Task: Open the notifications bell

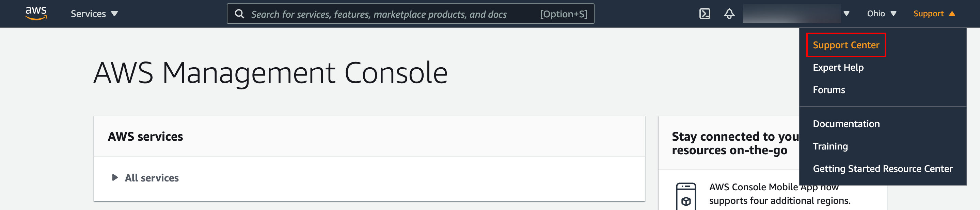Action: tap(729, 13)
